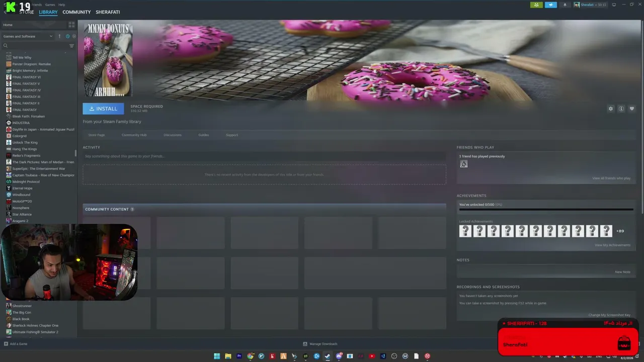The height and width of the screenshot is (362, 644).
Task: View all friends who play link
Action: pyautogui.click(x=611, y=178)
